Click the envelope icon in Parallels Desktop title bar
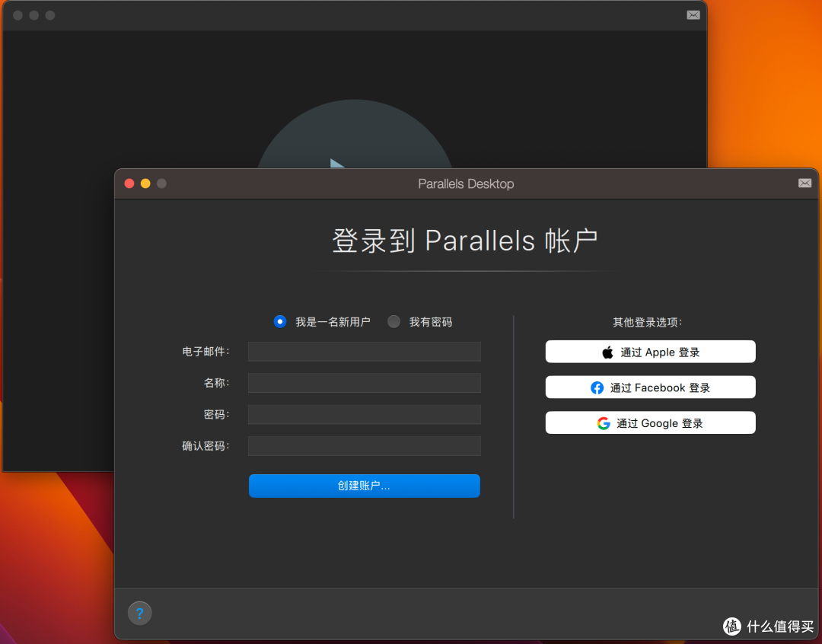The height and width of the screenshot is (644, 822). 804,183
